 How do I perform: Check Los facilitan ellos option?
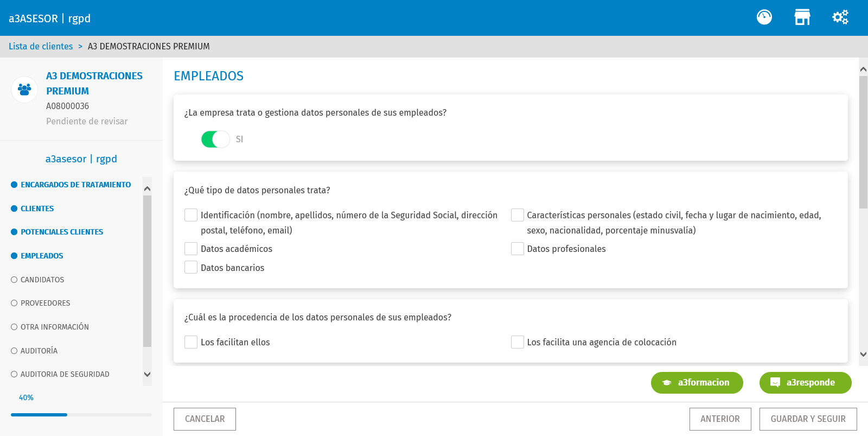coord(191,342)
